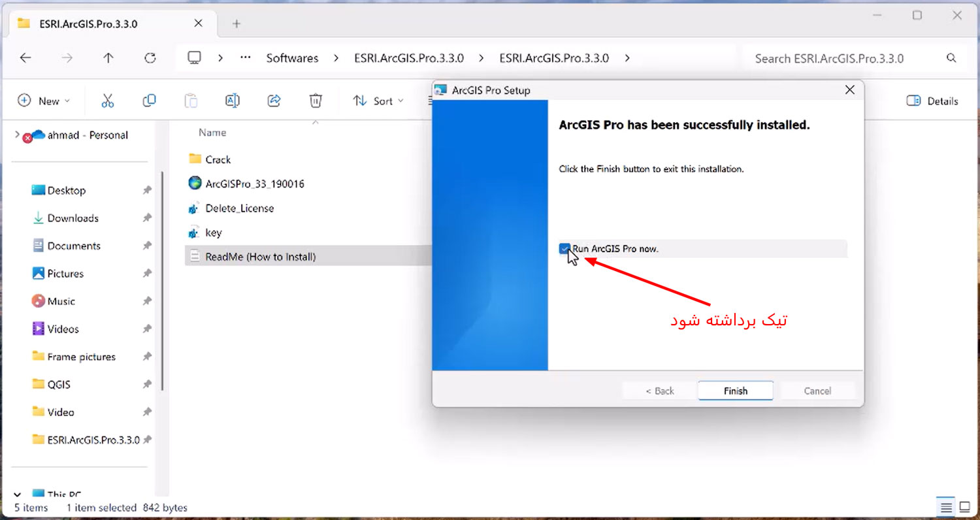The image size is (980, 520).
Task: Open the Sort dropdown menu
Action: 378,101
